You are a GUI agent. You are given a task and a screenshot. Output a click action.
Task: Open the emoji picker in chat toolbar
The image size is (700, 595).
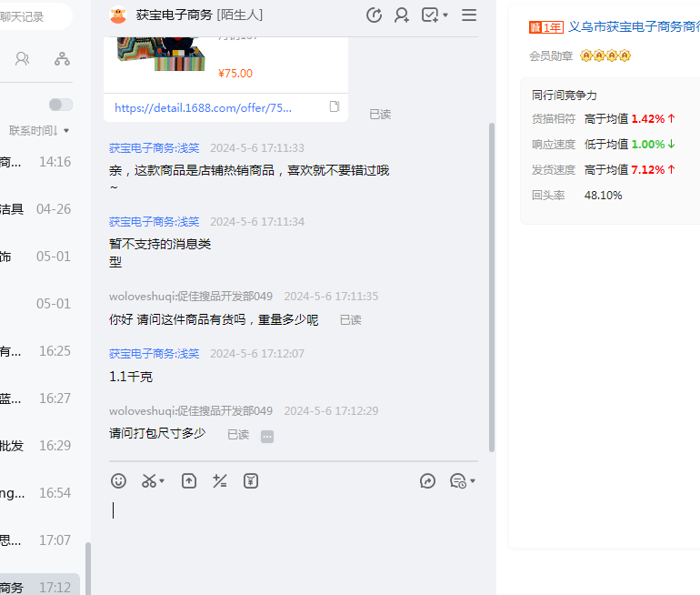click(118, 481)
